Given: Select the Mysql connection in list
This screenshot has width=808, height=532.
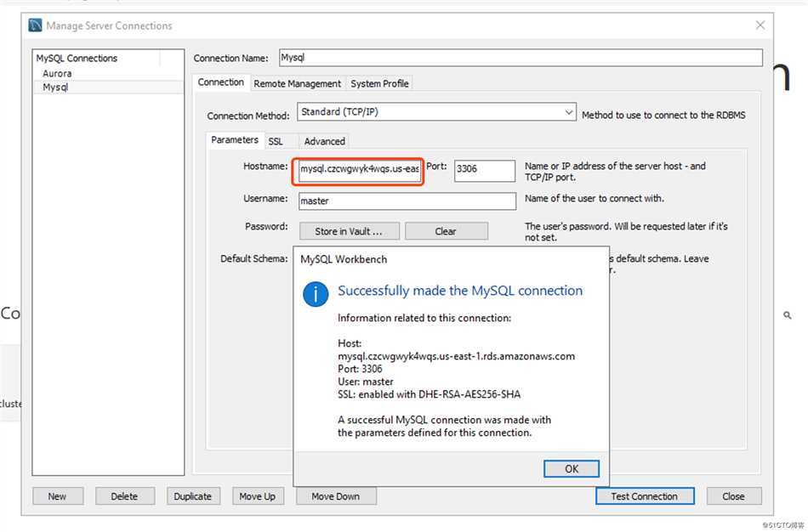Looking at the screenshot, I should 108,87.
